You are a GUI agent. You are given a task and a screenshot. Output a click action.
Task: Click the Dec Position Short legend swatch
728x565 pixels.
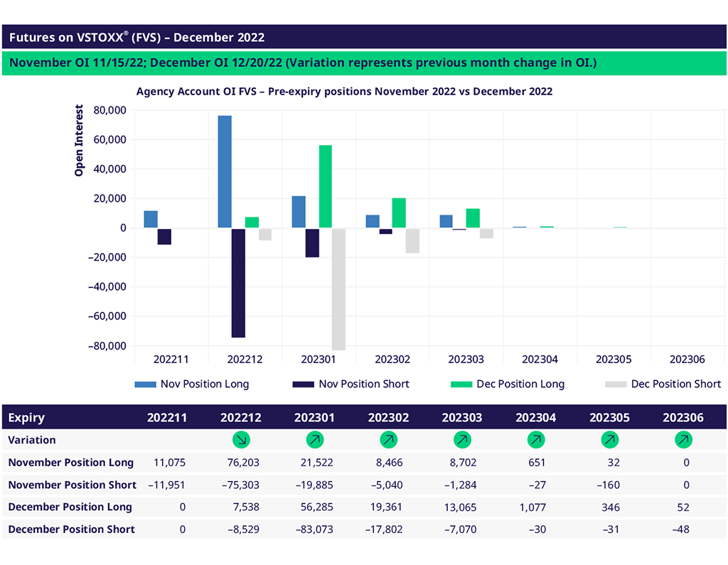tap(616, 384)
